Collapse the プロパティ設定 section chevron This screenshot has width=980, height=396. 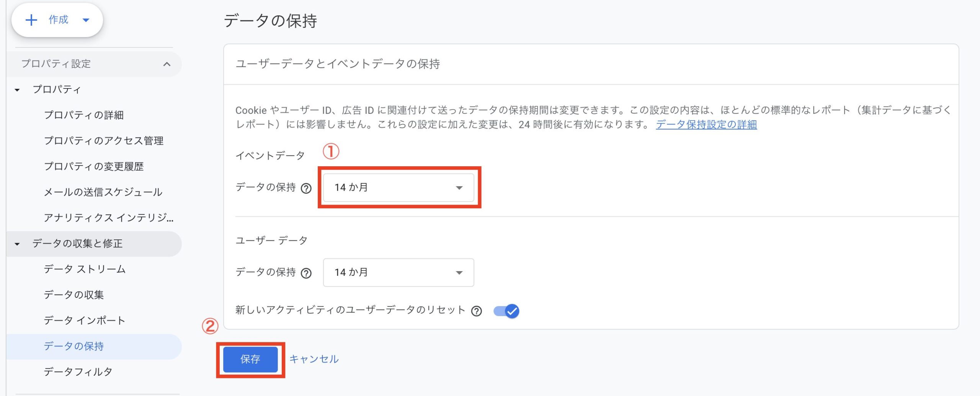tap(167, 64)
